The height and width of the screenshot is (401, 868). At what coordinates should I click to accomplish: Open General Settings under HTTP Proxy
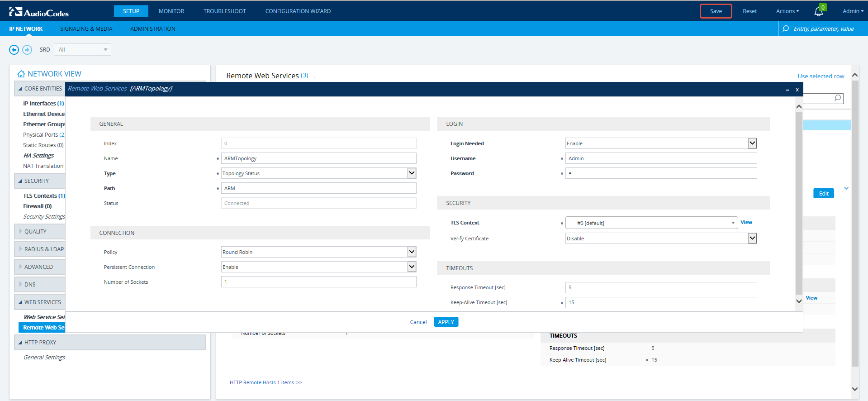(x=44, y=358)
